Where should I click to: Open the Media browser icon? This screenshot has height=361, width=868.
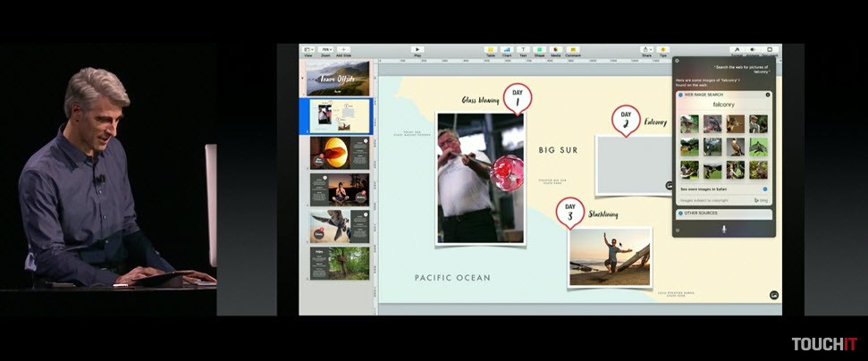coord(555,50)
